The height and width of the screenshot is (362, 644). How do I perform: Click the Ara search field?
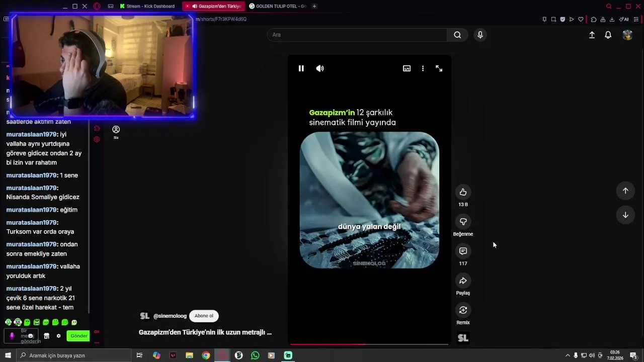[357, 35]
